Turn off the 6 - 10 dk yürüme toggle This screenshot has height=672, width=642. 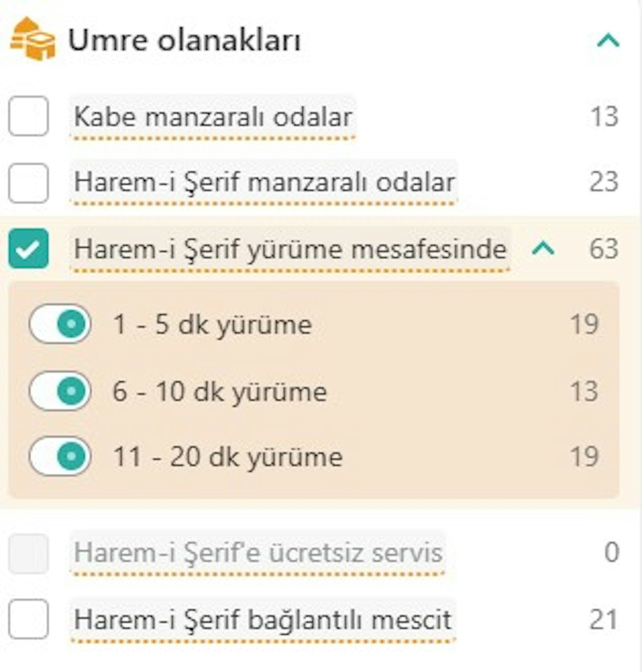(61, 391)
